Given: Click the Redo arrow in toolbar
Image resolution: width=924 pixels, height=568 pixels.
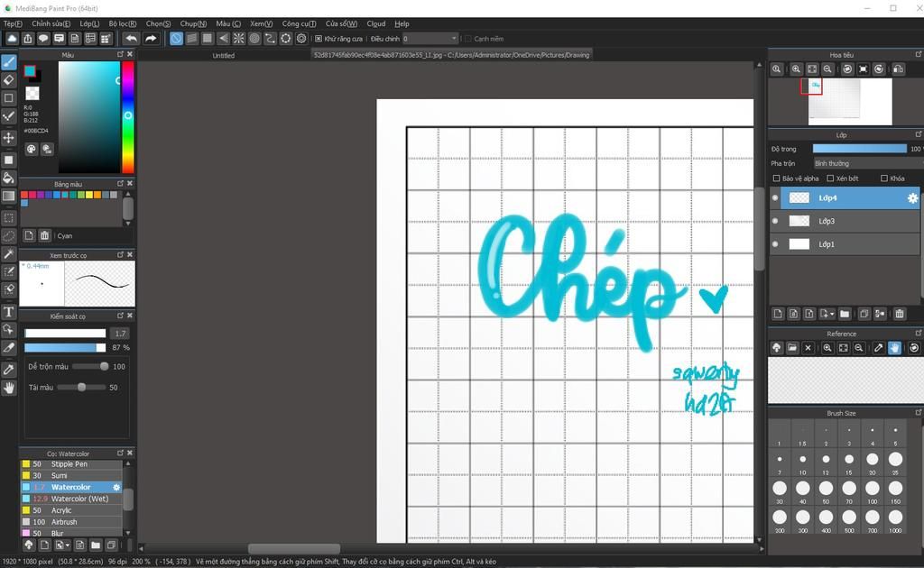Looking at the screenshot, I should (x=151, y=39).
